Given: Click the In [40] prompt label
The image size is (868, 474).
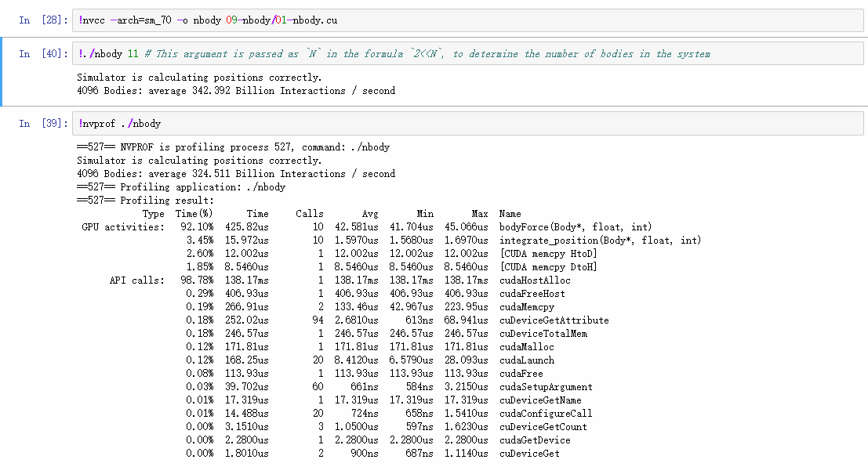Looking at the screenshot, I should click(43, 53).
